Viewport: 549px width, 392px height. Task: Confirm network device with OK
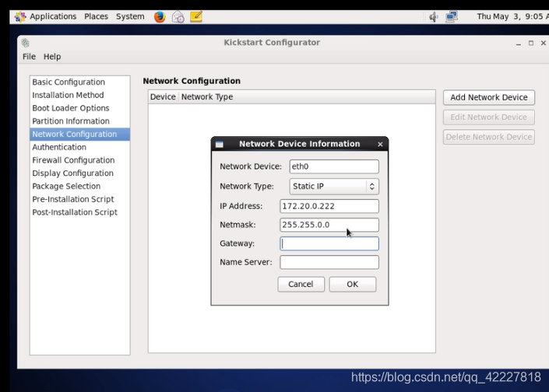(353, 285)
